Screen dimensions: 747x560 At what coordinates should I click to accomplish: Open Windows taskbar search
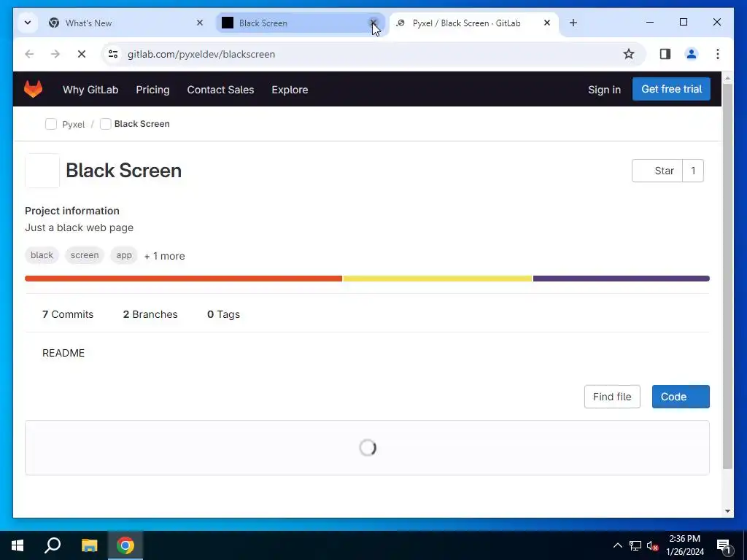[x=53, y=545]
